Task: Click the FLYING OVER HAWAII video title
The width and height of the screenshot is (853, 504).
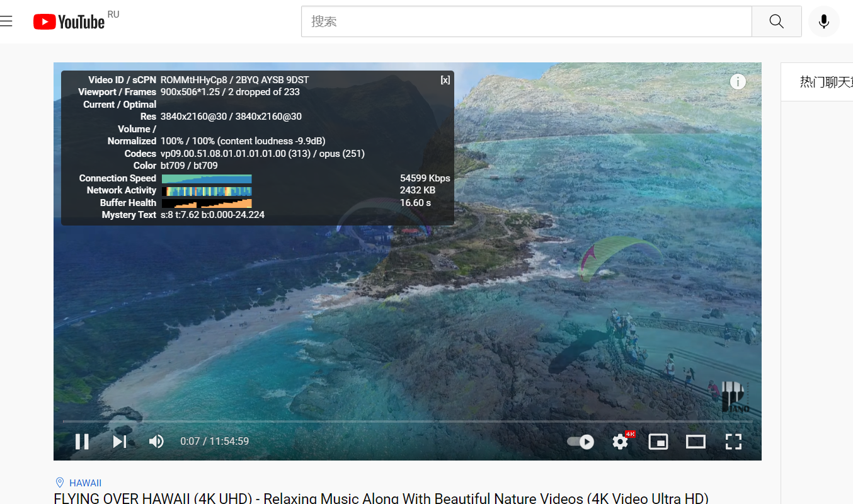Action: [381, 498]
